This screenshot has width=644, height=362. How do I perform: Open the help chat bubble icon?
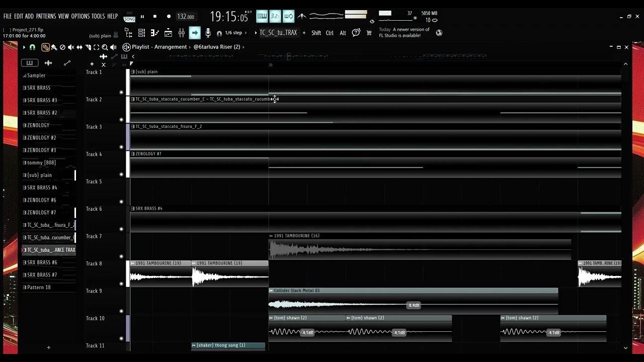coord(356,33)
